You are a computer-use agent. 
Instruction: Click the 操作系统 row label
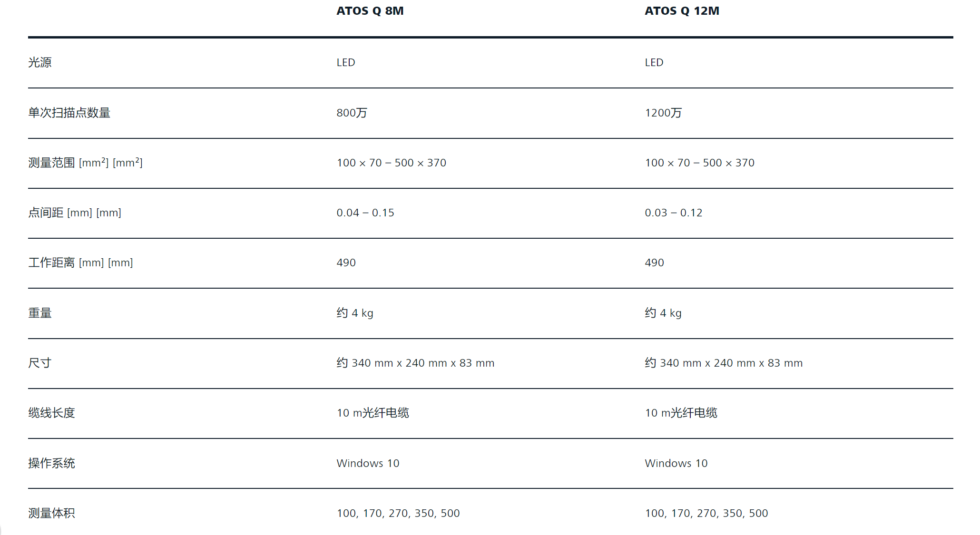tap(51, 463)
